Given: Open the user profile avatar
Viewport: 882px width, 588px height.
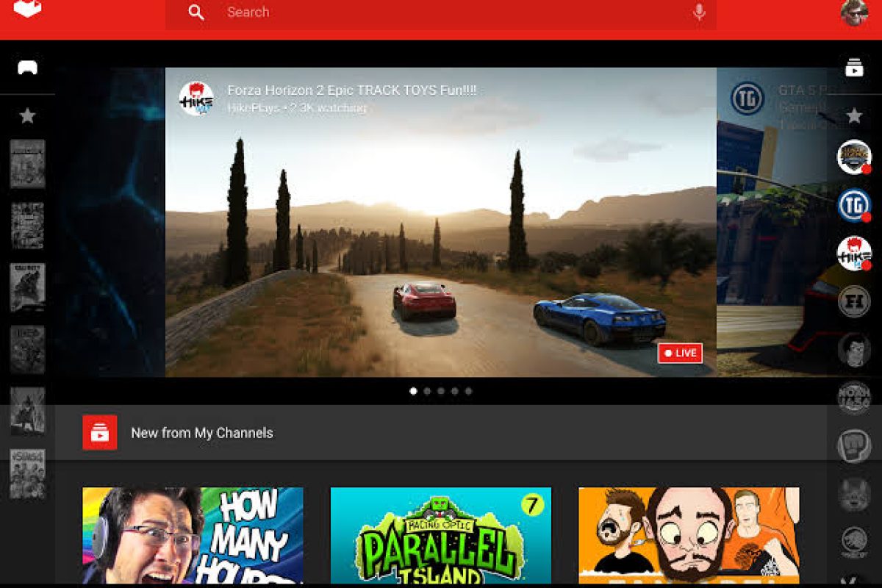Looking at the screenshot, I should [854, 12].
